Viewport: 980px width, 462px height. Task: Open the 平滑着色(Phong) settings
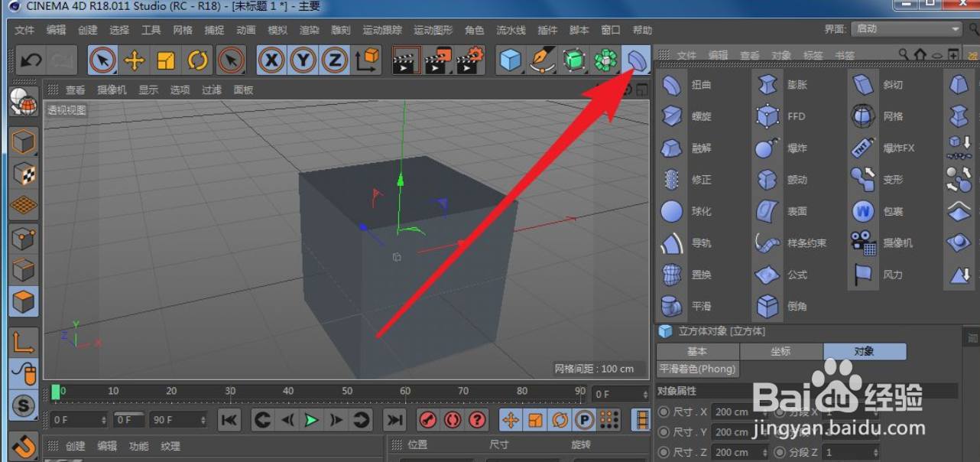coord(697,368)
